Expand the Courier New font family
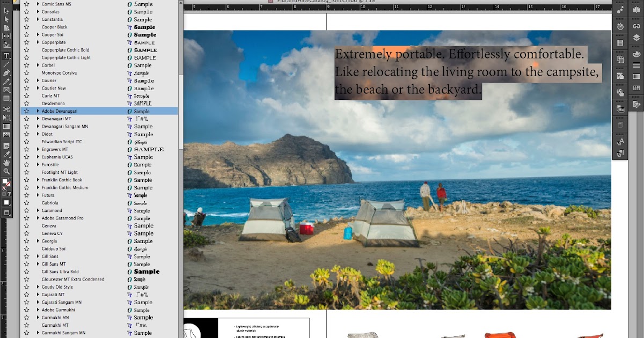644x338 pixels. (x=38, y=89)
